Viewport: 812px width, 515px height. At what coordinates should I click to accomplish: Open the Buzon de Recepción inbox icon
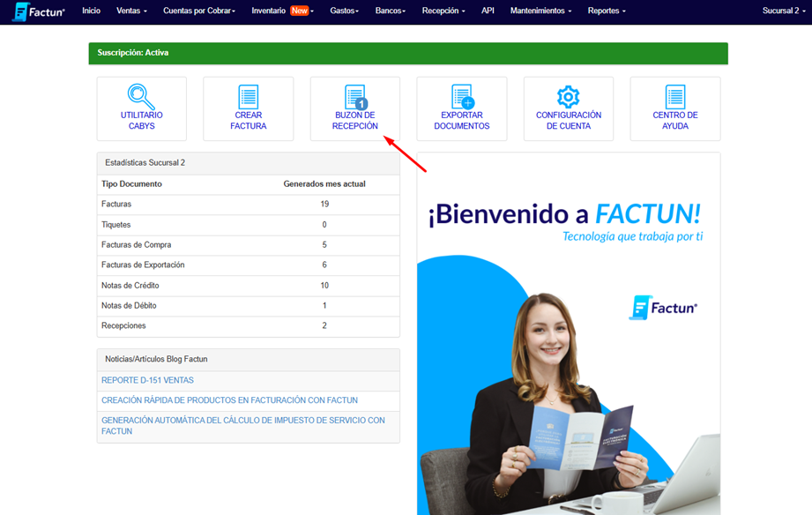pyautogui.click(x=356, y=97)
